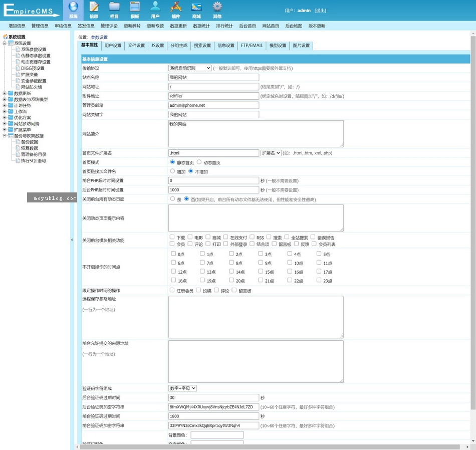Viewport: 476px width, 450px height.
Task: Select 增加 for 首页链接加文件名
Action: (172, 171)
